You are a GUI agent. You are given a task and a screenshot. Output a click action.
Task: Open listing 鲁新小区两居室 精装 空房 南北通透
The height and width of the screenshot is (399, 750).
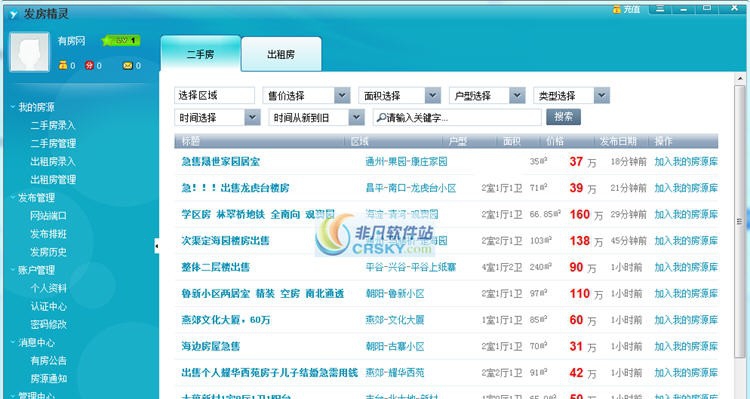tap(263, 293)
